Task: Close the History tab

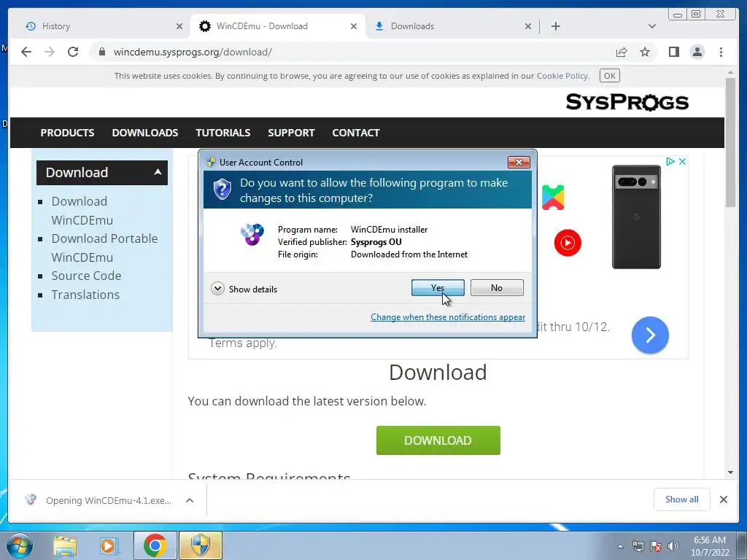Action: pyautogui.click(x=179, y=26)
